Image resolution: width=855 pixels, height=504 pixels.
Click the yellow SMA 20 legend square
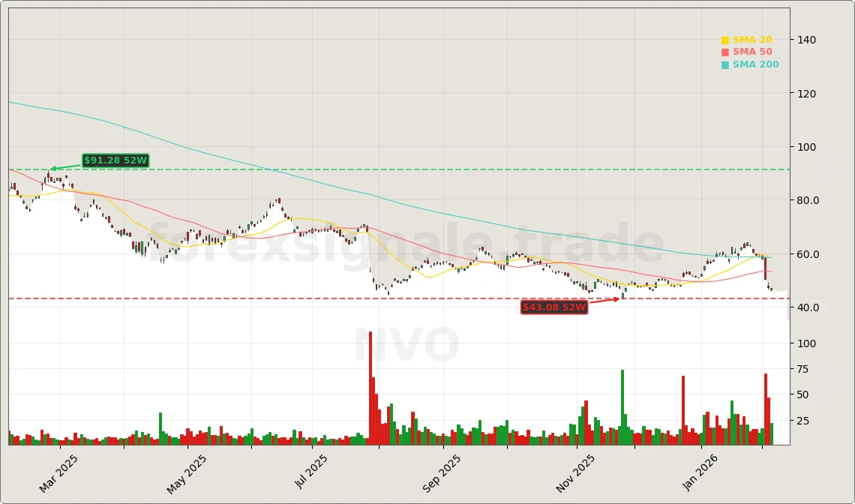pos(726,38)
